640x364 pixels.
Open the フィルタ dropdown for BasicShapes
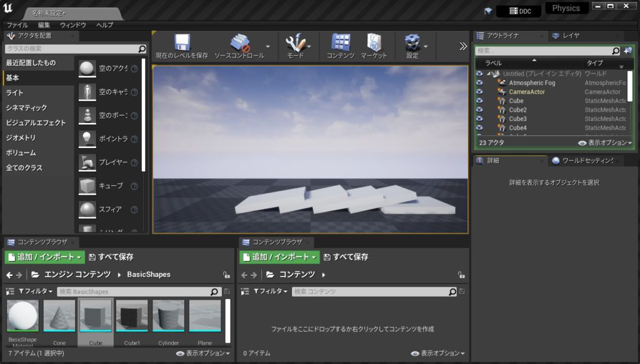36,292
